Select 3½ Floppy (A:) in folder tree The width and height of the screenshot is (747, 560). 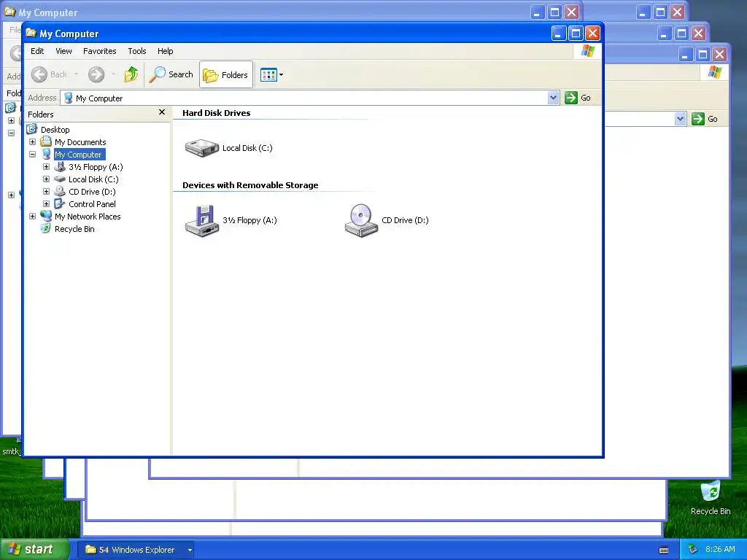96,167
